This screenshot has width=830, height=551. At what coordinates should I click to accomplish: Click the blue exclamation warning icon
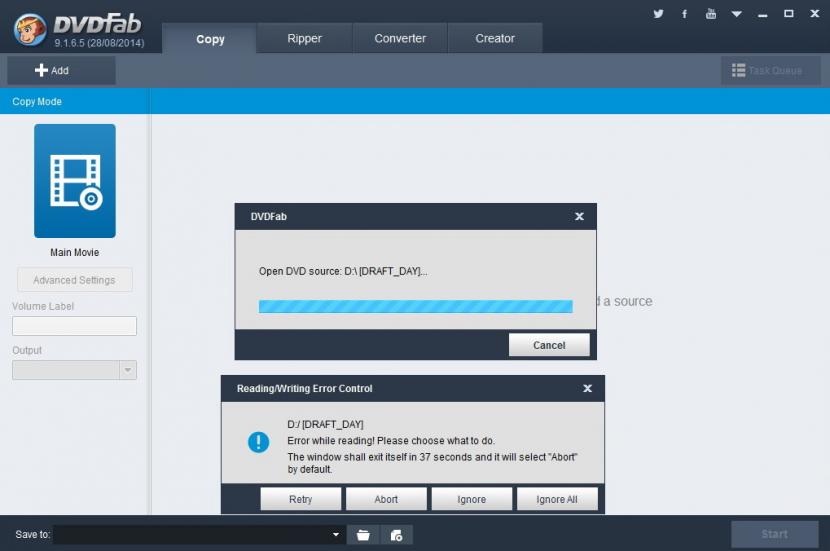[258, 442]
